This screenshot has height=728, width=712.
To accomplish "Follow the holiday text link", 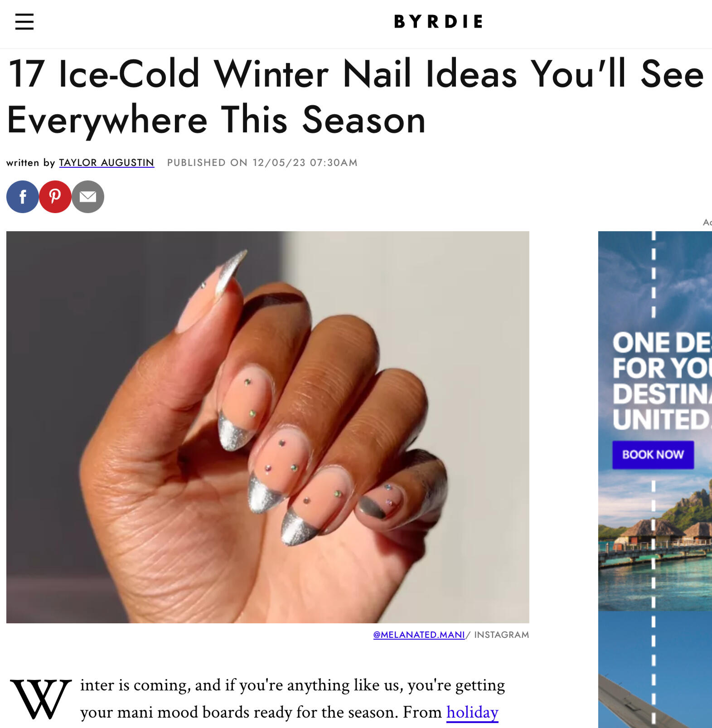I will pyautogui.click(x=472, y=712).
